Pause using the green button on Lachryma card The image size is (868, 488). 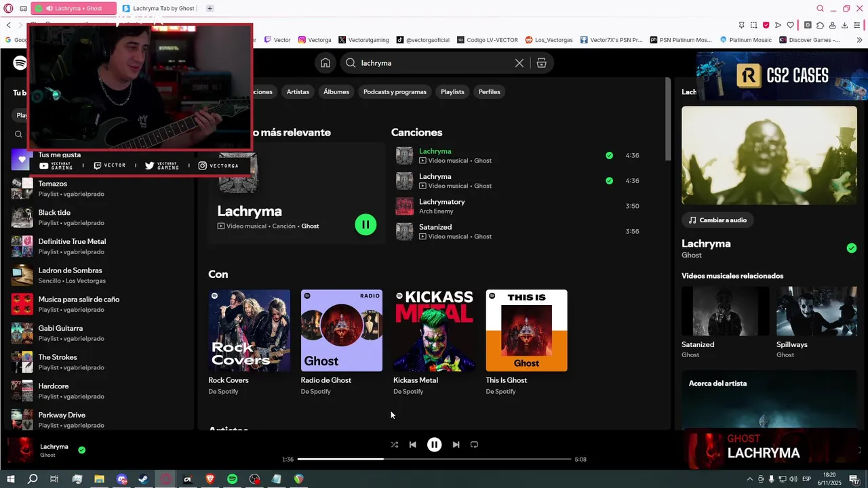366,224
